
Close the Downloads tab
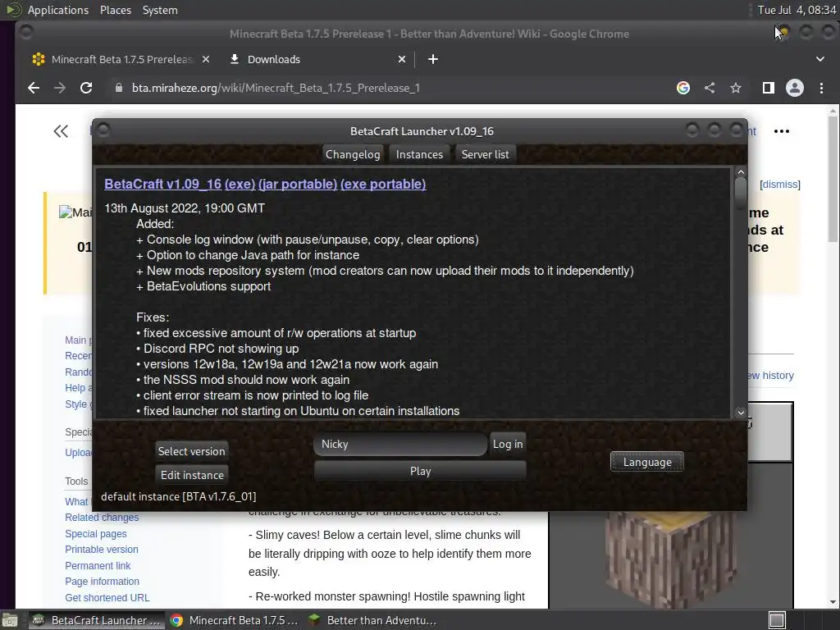point(402,59)
